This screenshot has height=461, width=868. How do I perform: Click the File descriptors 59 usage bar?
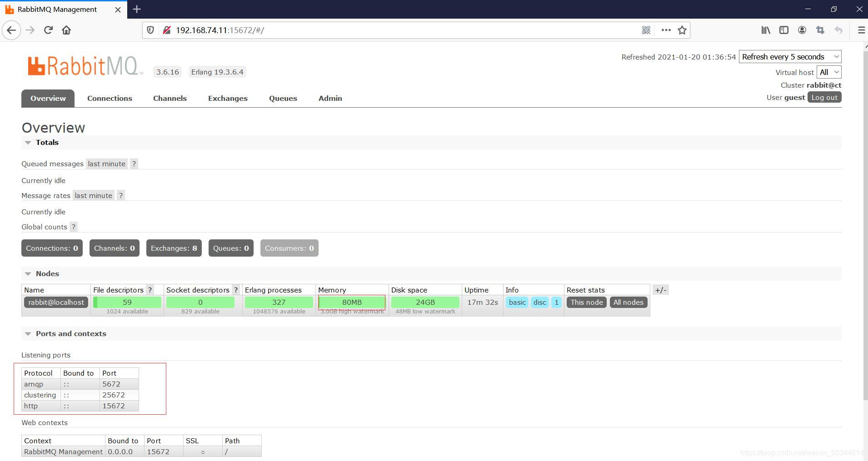(x=127, y=302)
